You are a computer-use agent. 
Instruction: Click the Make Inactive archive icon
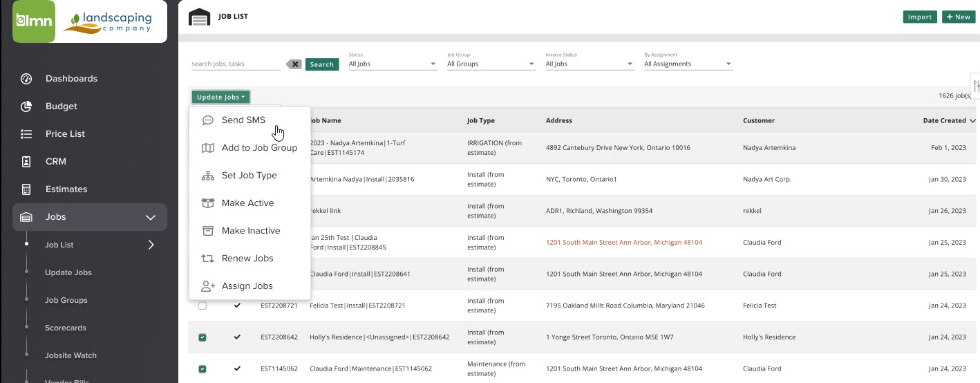point(207,231)
